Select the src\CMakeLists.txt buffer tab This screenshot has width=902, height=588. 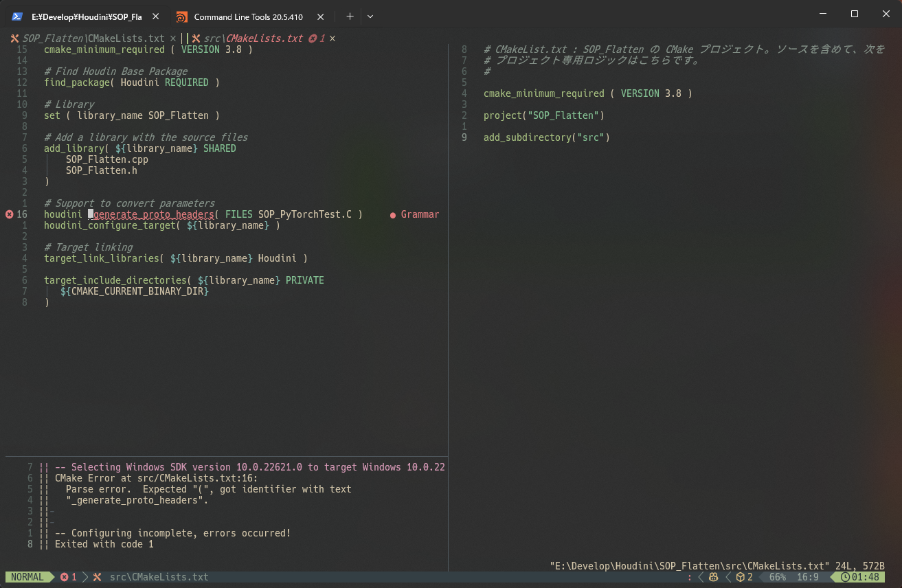tap(253, 38)
